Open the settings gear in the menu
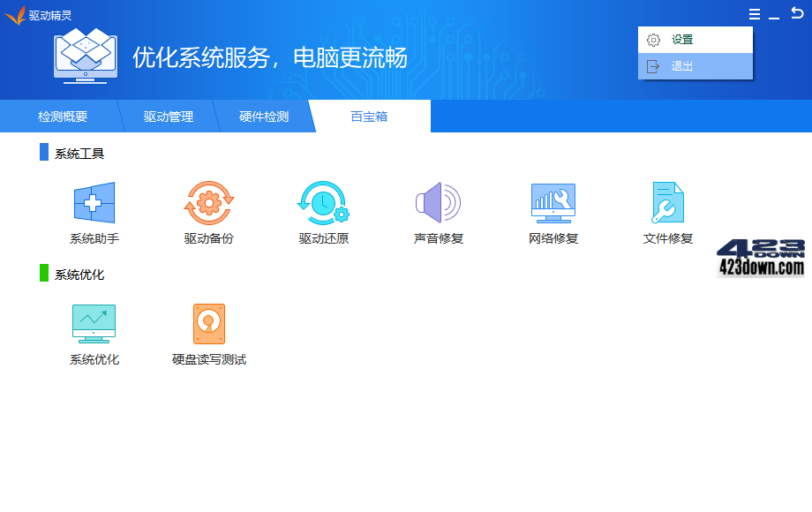This screenshot has width=812, height=512. [x=653, y=40]
